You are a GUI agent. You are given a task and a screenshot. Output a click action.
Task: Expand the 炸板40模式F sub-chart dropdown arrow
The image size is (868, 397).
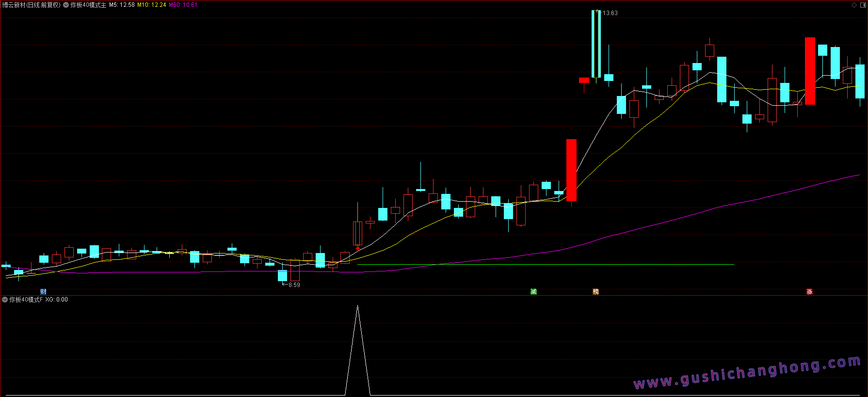pyautogui.click(x=5, y=300)
